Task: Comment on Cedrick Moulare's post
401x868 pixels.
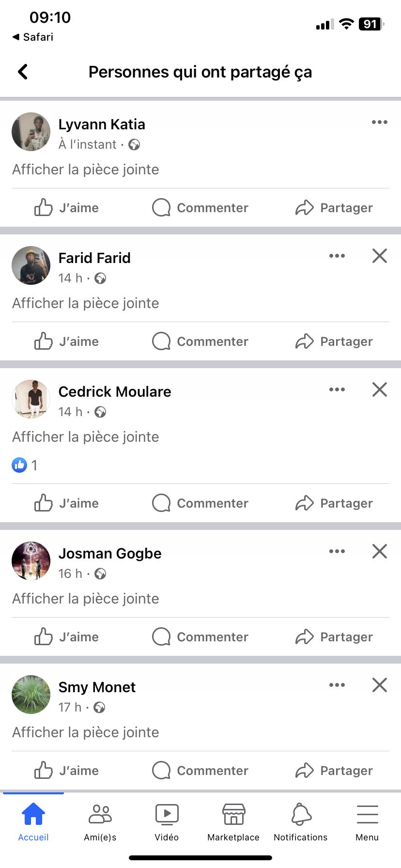Action: click(200, 503)
